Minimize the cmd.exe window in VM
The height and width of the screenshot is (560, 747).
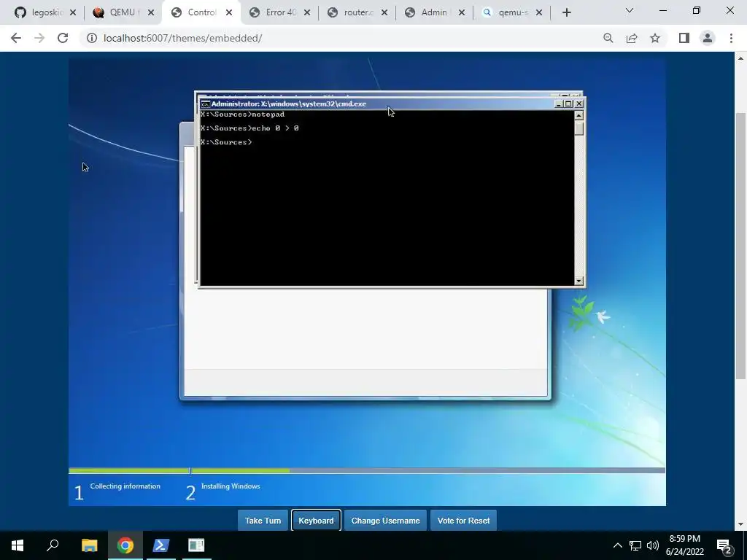click(x=559, y=104)
